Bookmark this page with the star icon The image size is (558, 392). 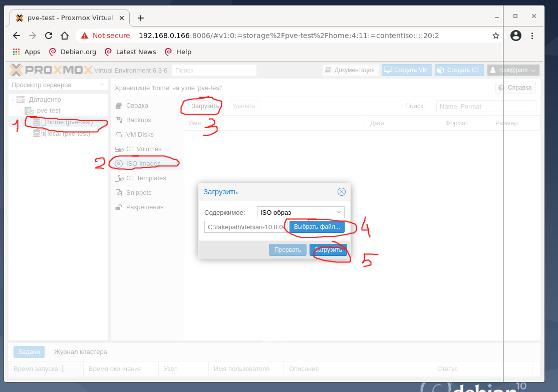(x=496, y=36)
